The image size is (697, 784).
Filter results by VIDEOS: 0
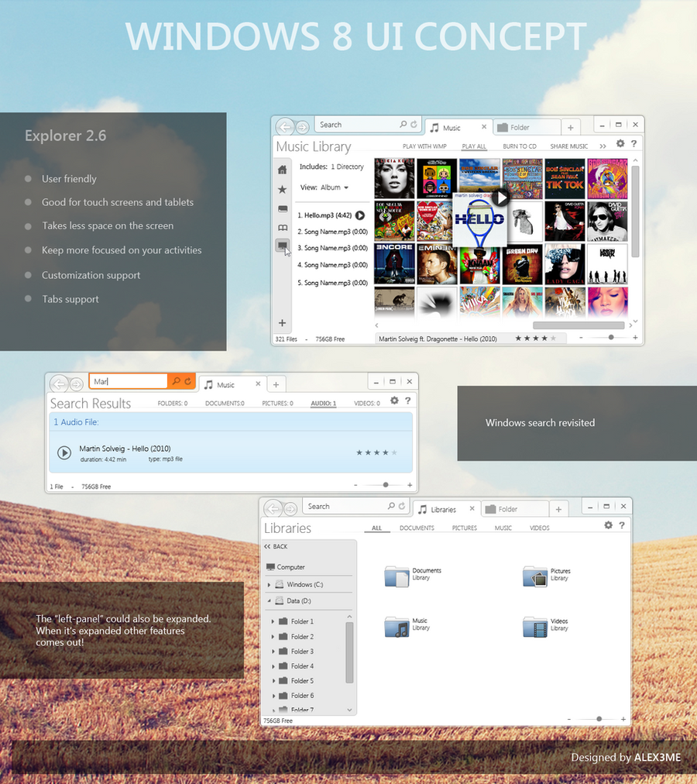click(x=367, y=403)
